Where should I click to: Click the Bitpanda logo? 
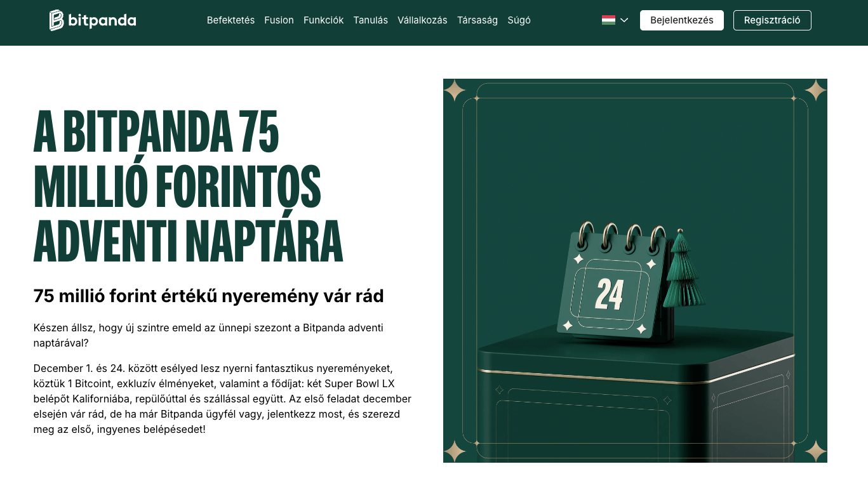coord(93,20)
